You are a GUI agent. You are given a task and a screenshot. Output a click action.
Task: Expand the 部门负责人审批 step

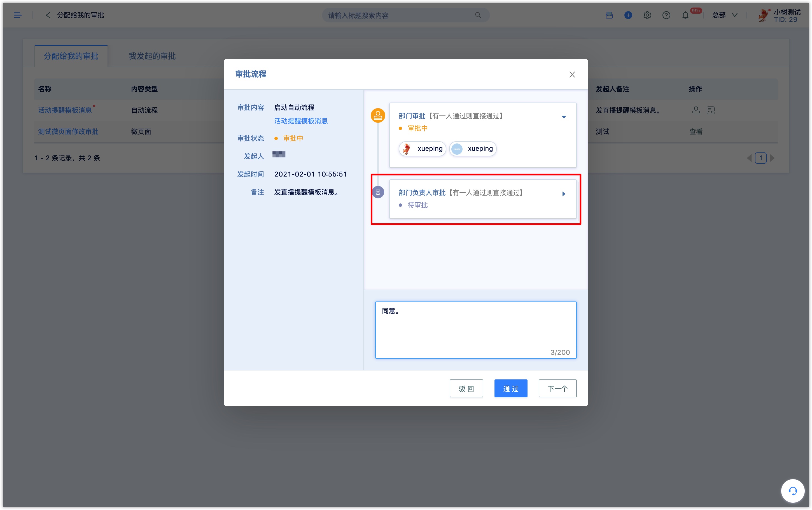click(564, 194)
